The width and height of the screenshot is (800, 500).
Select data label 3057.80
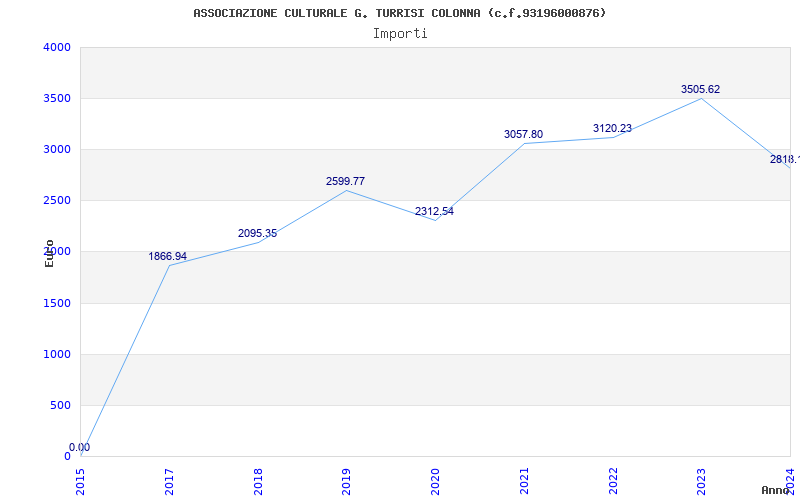pyautogui.click(x=523, y=134)
